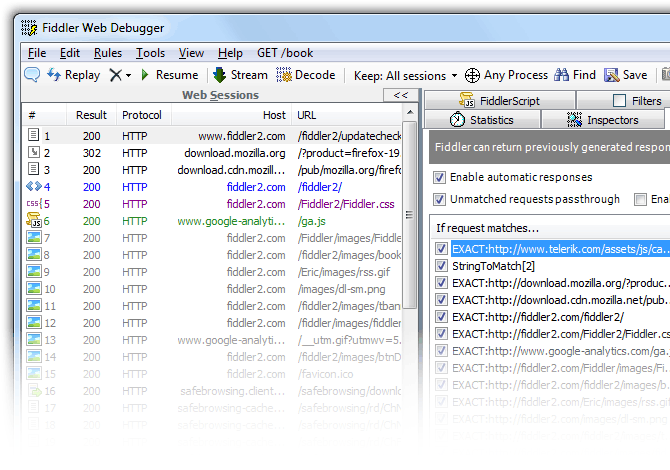Click the Save toolbar icon

point(611,75)
